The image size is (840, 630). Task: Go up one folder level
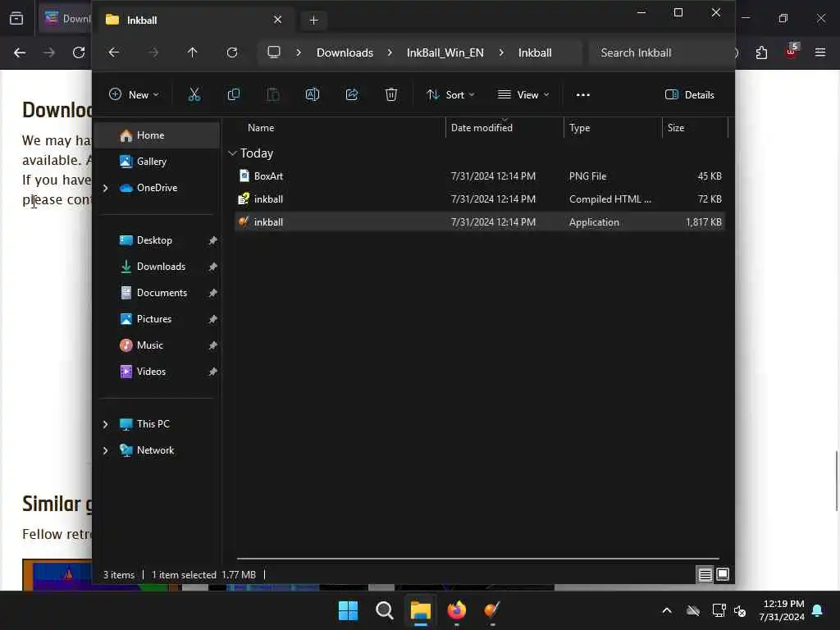click(x=192, y=52)
